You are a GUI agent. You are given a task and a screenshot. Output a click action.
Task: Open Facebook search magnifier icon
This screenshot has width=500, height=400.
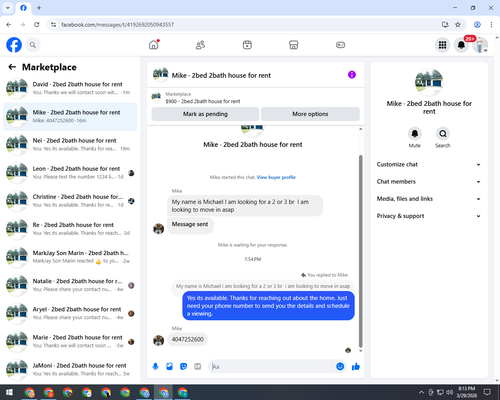tap(33, 45)
